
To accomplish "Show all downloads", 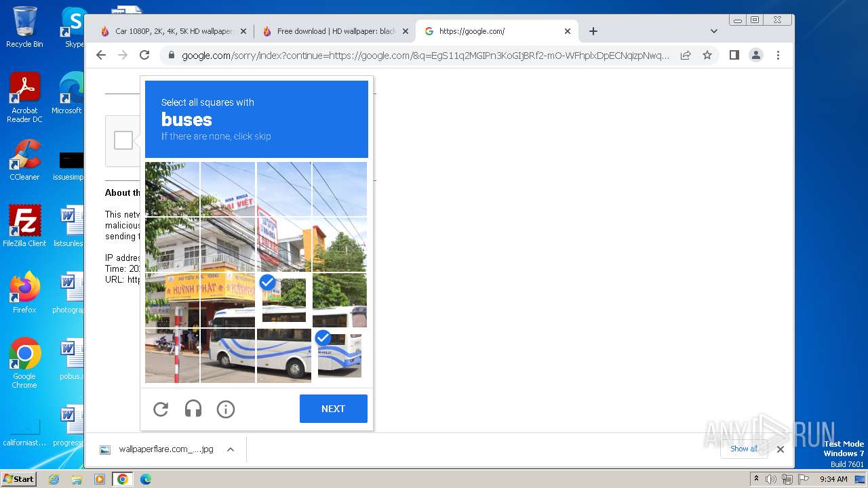I will pyautogui.click(x=744, y=449).
